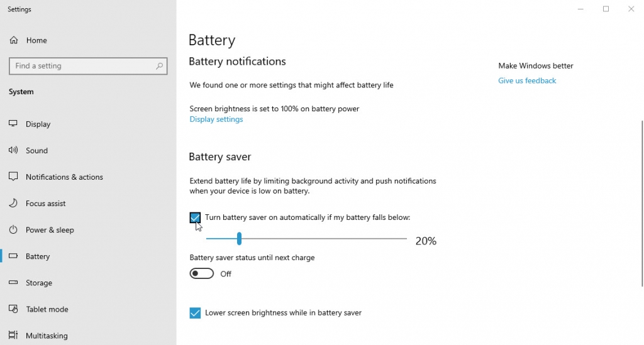Click the Storage drive icon
The image size is (644, 345).
coord(13,283)
